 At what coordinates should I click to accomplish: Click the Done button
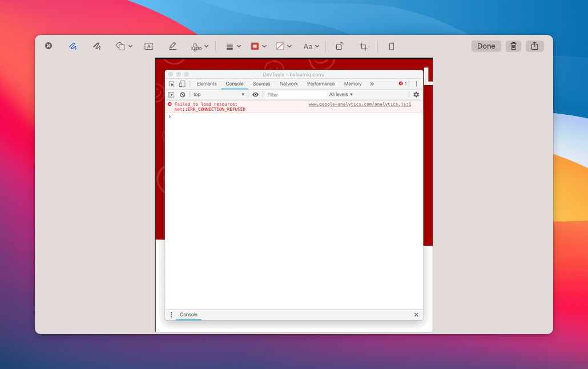coord(486,46)
